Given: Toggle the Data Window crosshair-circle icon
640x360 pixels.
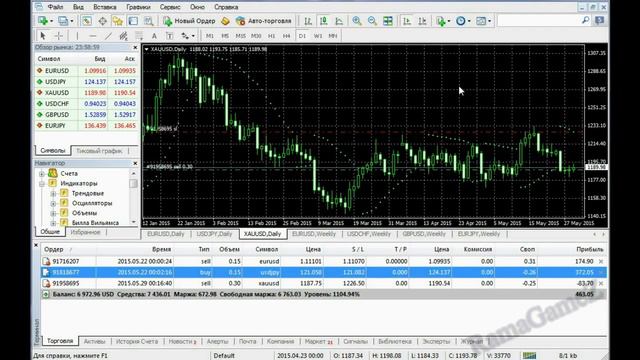Looking at the screenshot, I should pos(102,20).
